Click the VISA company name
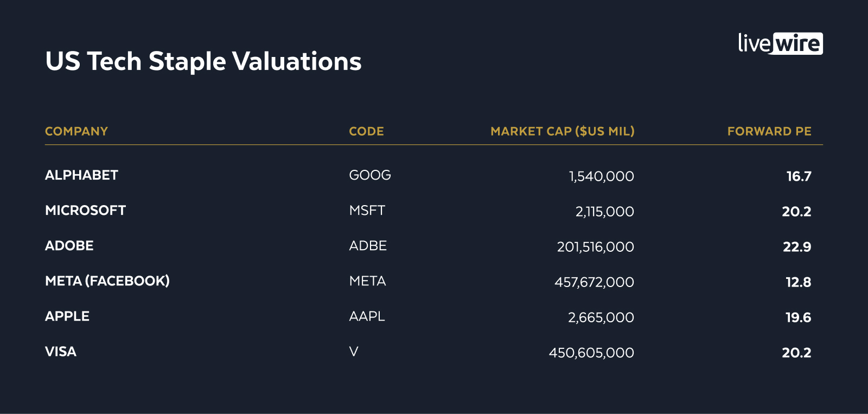The width and height of the screenshot is (868, 414). pyautogui.click(x=61, y=352)
